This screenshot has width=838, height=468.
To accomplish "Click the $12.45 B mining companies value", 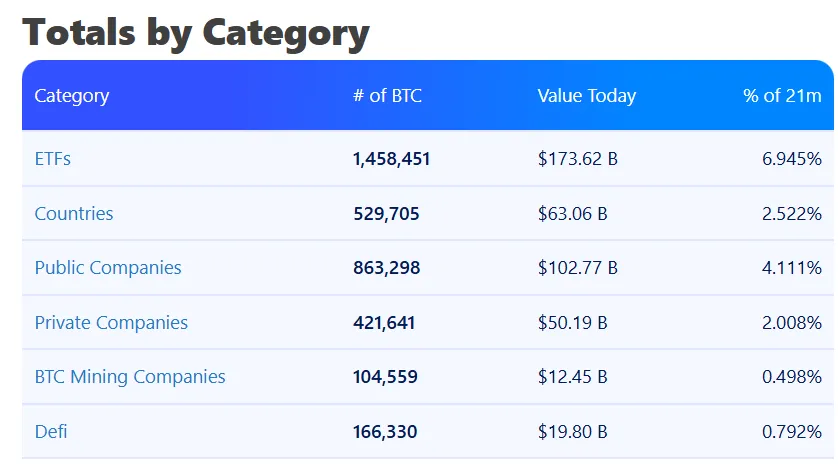I will click(573, 377).
